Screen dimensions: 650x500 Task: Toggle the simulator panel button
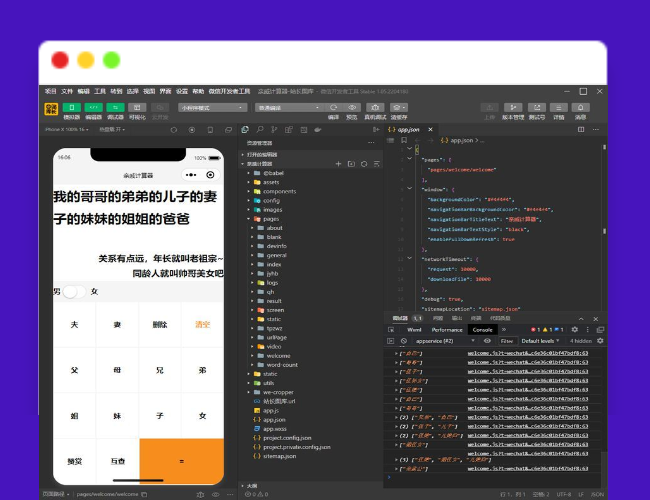click(72, 107)
